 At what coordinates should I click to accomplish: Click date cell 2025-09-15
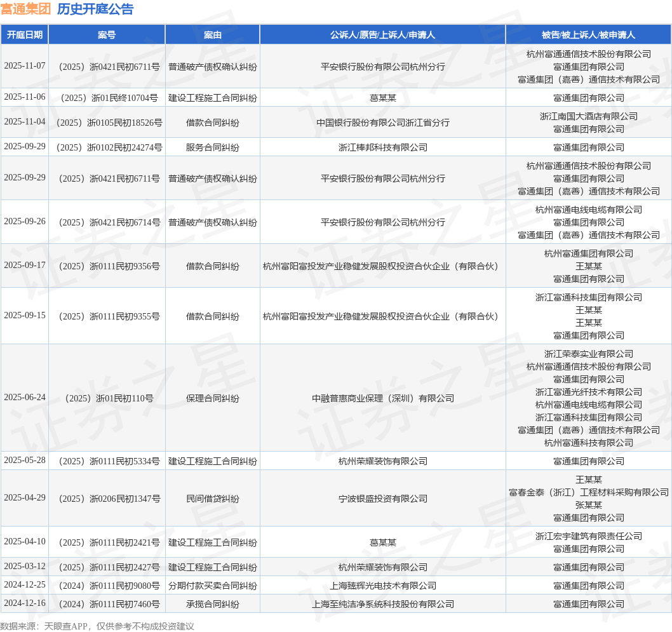[24, 316]
